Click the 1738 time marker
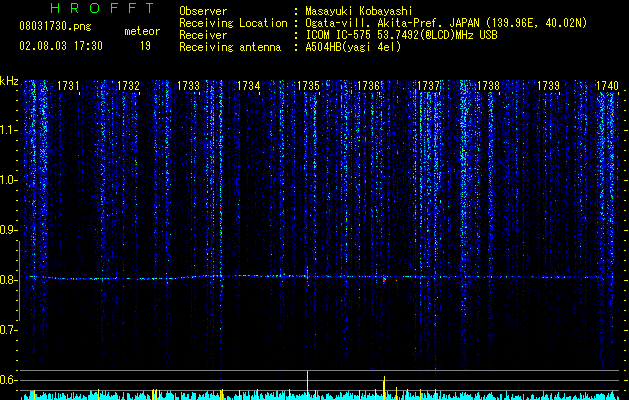629x400 pixels. [488, 86]
